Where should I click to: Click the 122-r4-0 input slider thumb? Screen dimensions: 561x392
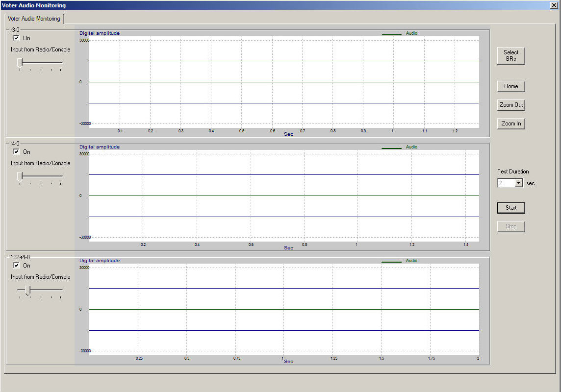tap(27, 291)
